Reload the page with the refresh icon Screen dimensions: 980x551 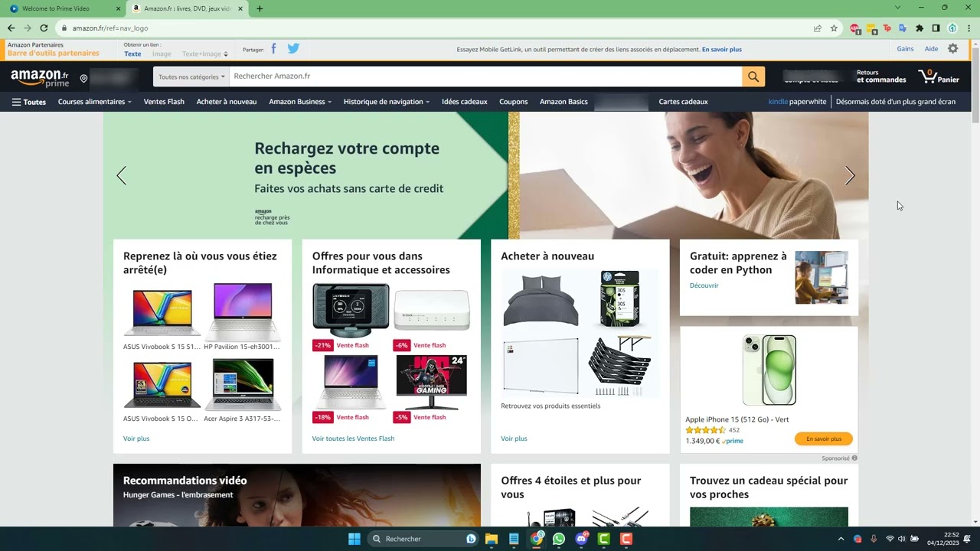pyautogui.click(x=44, y=28)
